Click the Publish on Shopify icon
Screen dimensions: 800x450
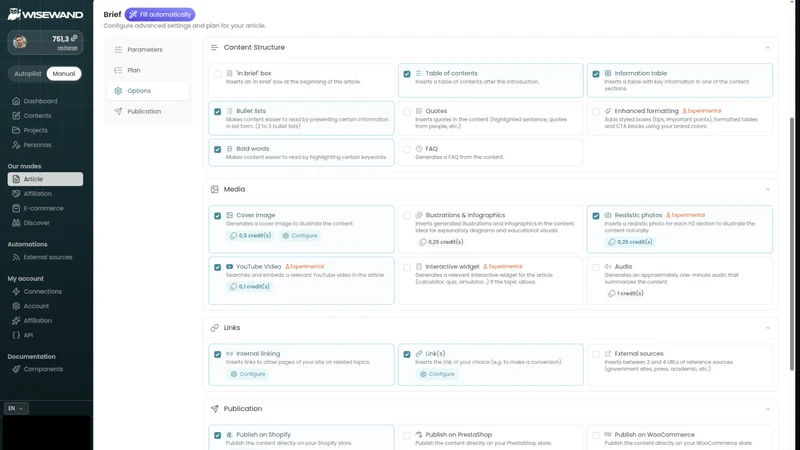coord(230,435)
